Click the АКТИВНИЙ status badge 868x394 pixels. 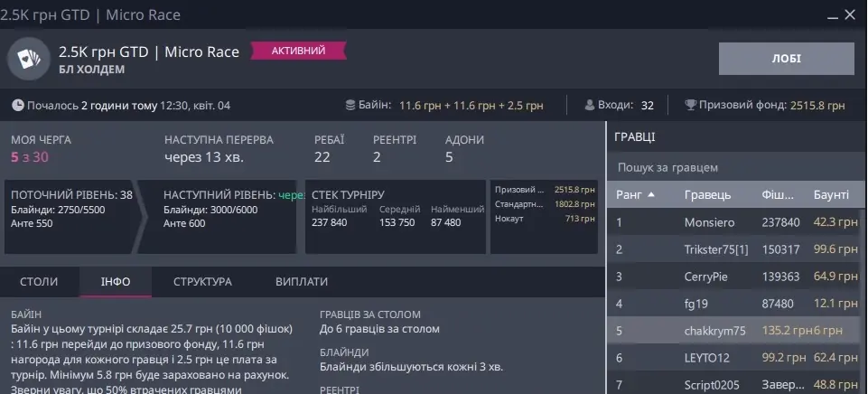[x=300, y=52]
